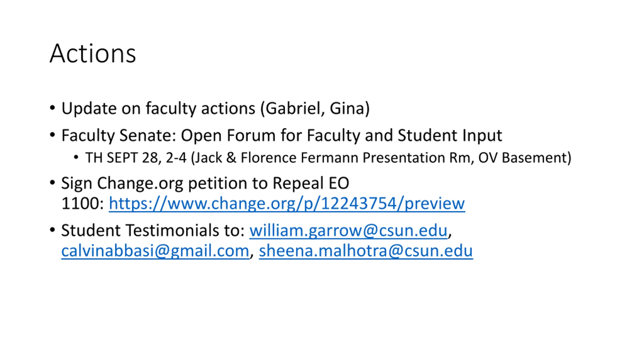Open the change.org petition link
Viewport: 644px width, 362px height.
(287, 203)
